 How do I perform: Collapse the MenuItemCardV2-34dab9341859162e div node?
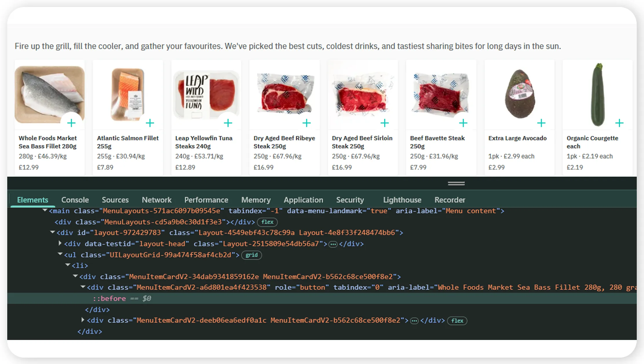[75, 276]
